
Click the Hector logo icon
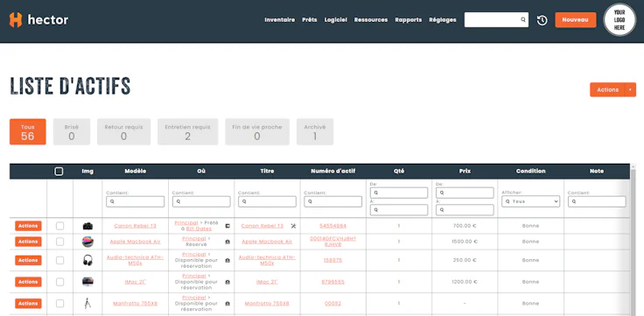click(16, 20)
